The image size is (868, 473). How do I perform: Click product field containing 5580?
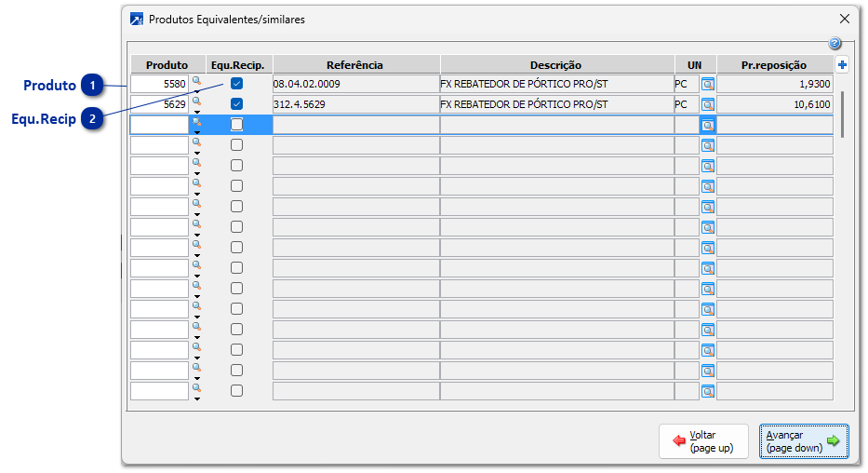pos(159,84)
